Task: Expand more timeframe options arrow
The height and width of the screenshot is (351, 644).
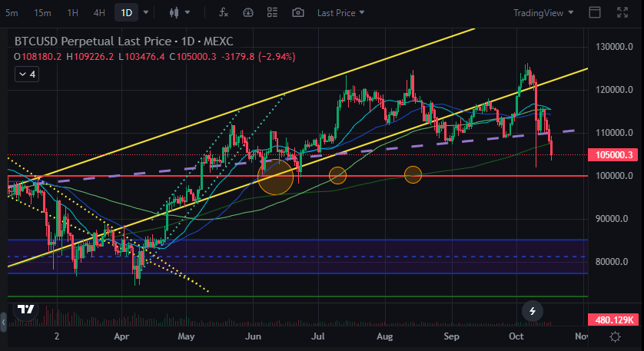Action: click(x=146, y=13)
